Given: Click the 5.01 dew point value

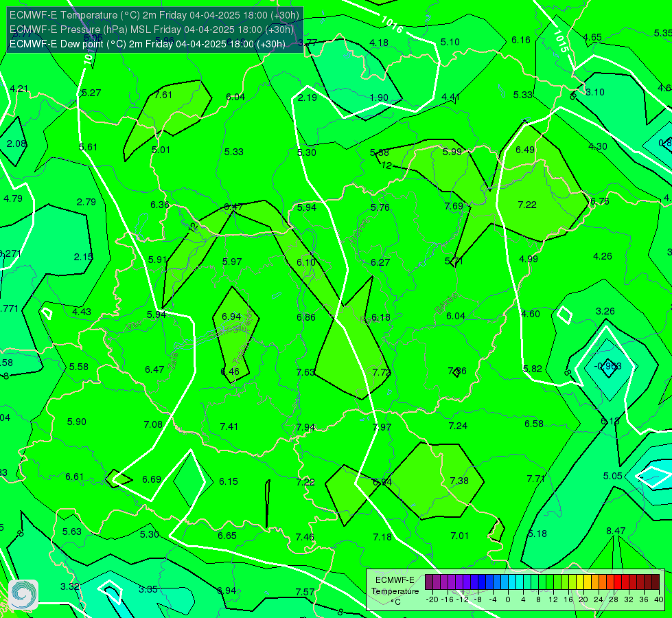Looking at the screenshot, I should click(161, 150).
